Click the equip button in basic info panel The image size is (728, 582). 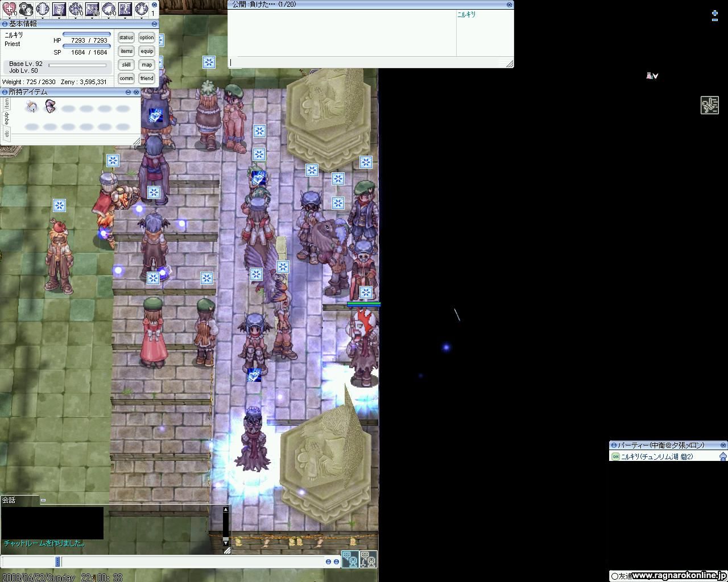tap(147, 51)
